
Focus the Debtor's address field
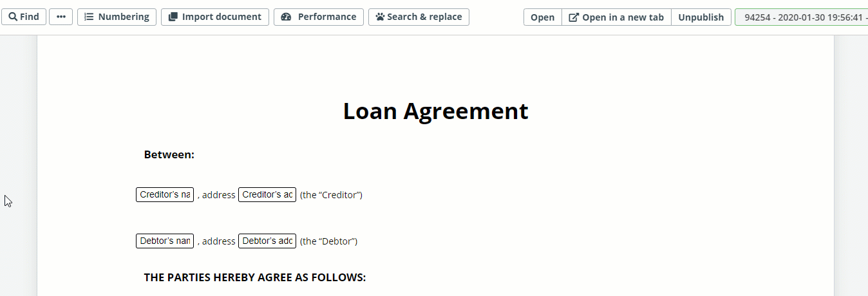[x=267, y=241]
